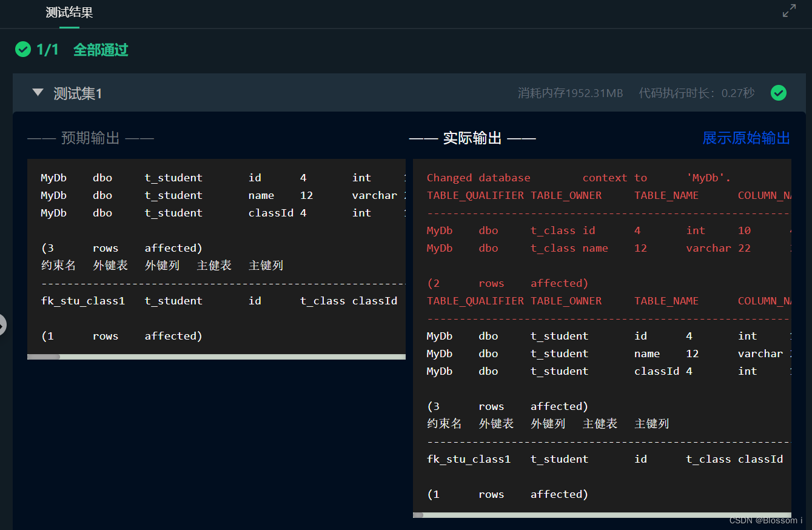Click the actual output horizontal scrollbar thumb
Image resolution: width=812 pixels, height=530 pixels.
point(418,515)
